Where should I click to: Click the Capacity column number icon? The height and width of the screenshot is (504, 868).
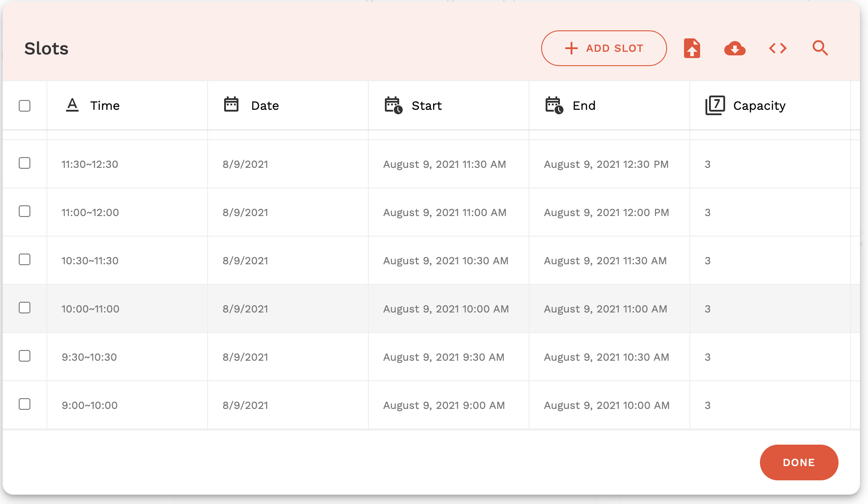(715, 105)
